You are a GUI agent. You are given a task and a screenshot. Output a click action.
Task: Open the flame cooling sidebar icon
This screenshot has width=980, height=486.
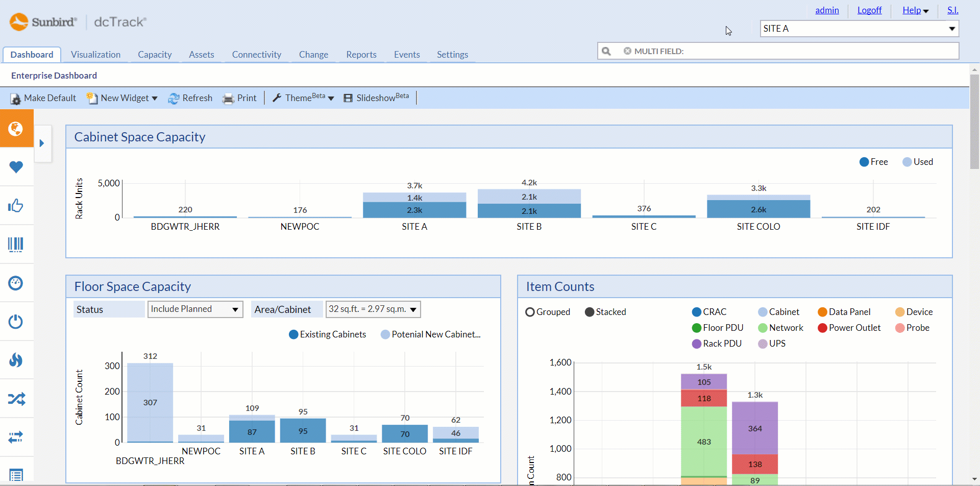coord(16,360)
